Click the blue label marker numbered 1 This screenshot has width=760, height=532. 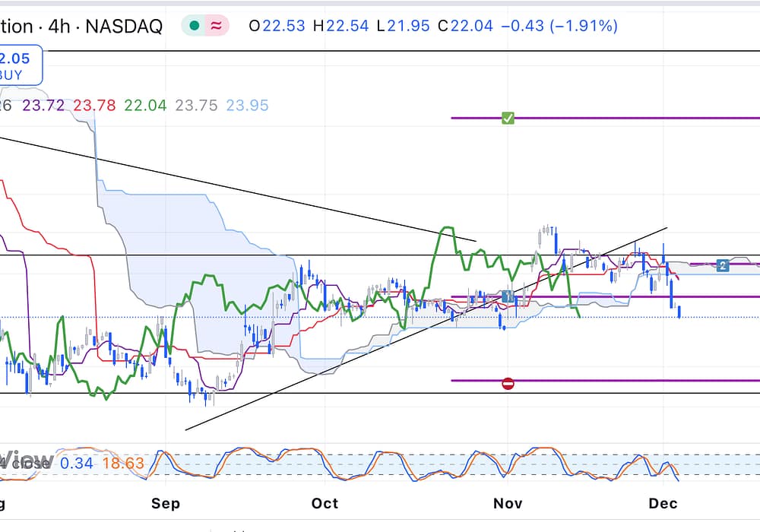coord(507,296)
